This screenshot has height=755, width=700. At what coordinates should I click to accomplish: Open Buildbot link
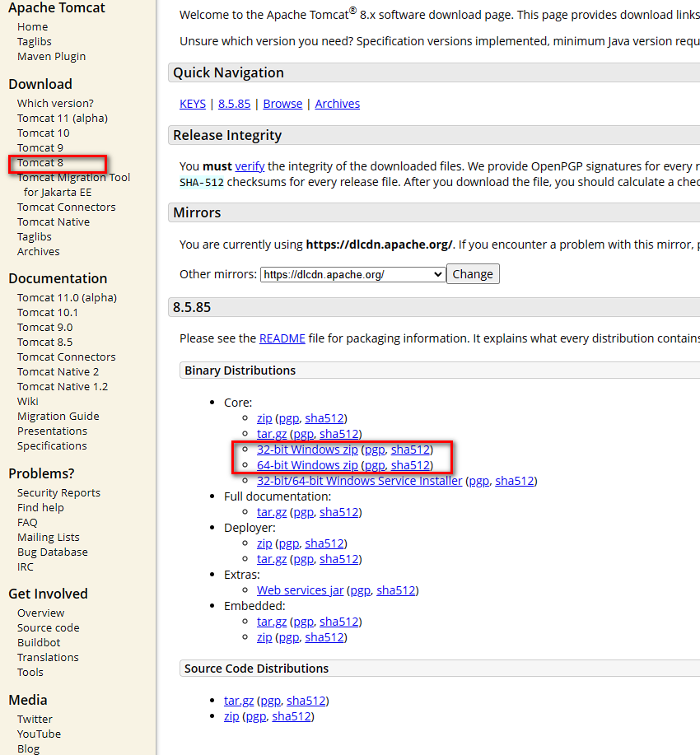[39, 643]
